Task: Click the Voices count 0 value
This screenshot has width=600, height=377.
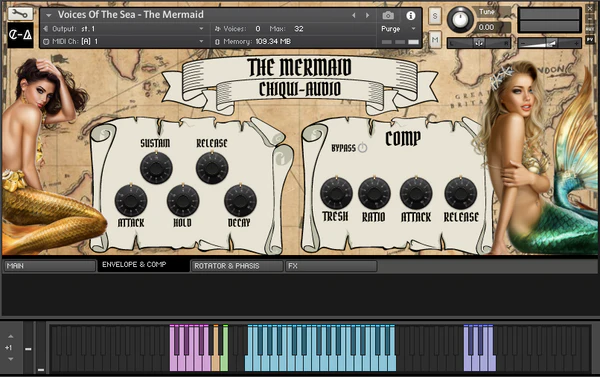Action: [x=258, y=29]
